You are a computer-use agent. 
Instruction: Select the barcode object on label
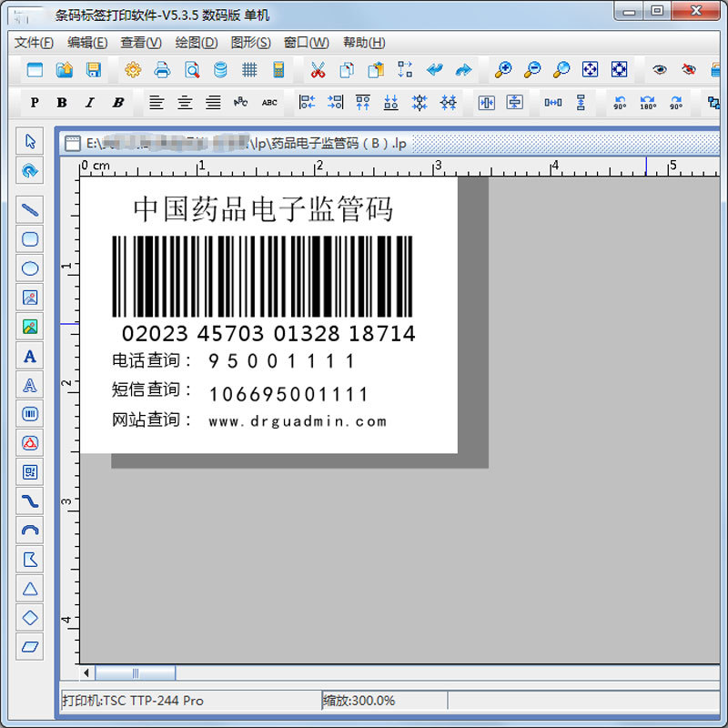click(x=262, y=277)
